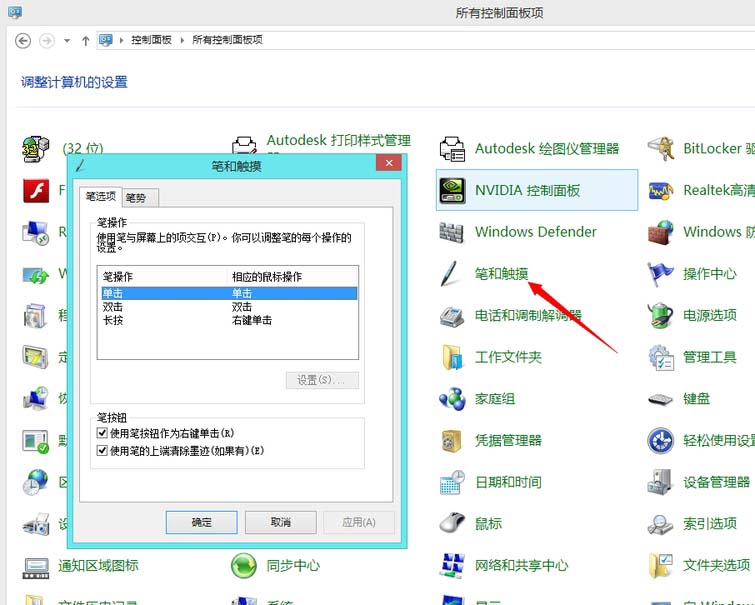Screen dimensions: 755x605
Task: Click the 轻松使用 ease-of-access icon
Action: [661, 440]
